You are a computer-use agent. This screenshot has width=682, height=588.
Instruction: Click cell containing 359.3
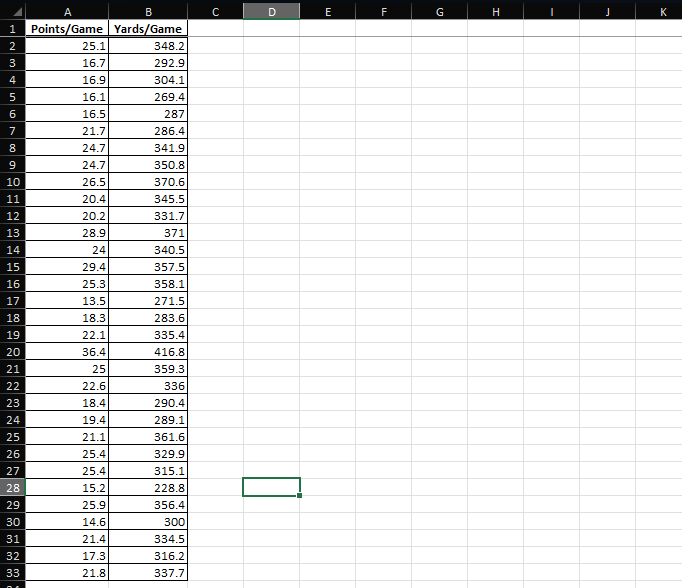(148, 369)
